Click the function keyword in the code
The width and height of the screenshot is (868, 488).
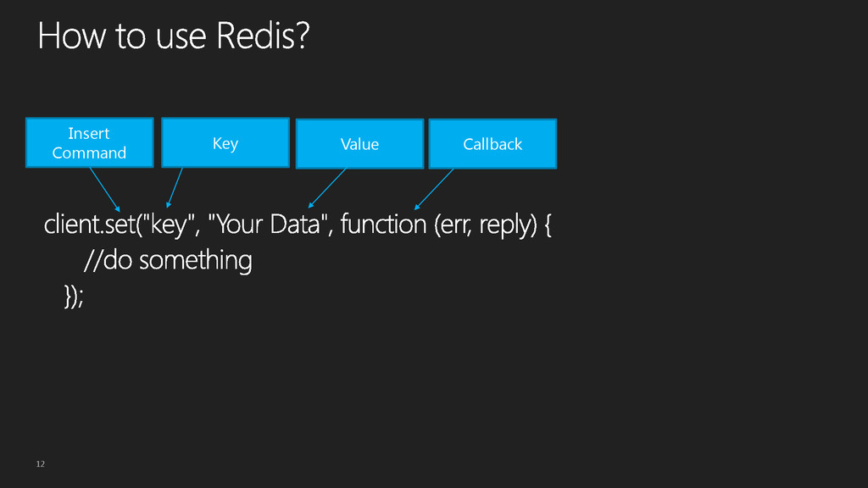(384, 224)
